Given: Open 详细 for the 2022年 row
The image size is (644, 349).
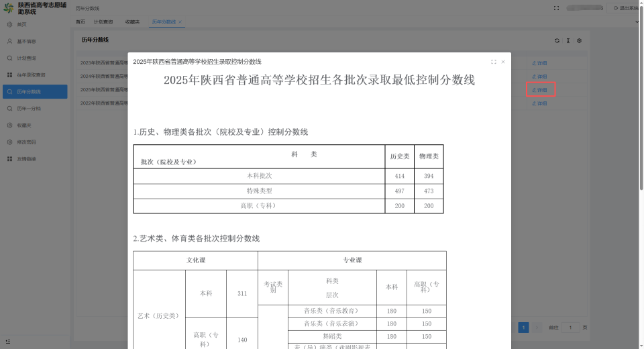Looking at the screenshot, I should click(539, 103).
